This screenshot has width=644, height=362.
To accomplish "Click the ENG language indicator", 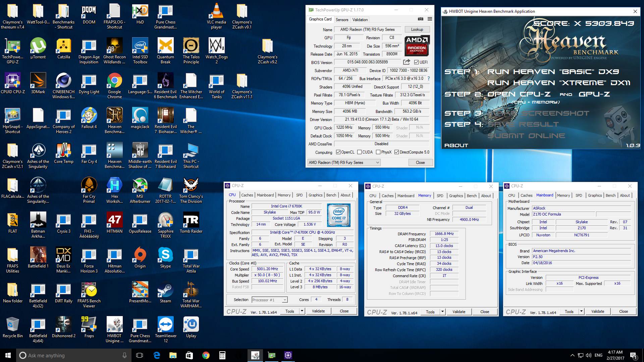I will 598,355.
